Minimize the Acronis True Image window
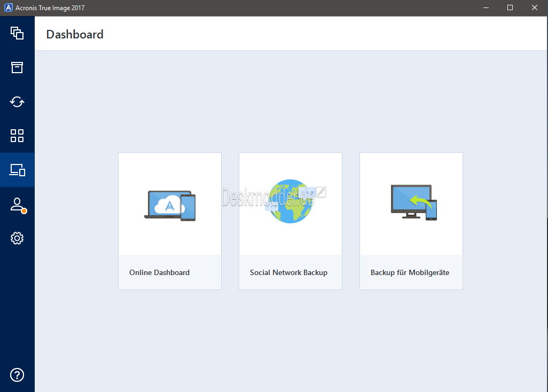Screen dimensions: 548x392 [486, 7]
